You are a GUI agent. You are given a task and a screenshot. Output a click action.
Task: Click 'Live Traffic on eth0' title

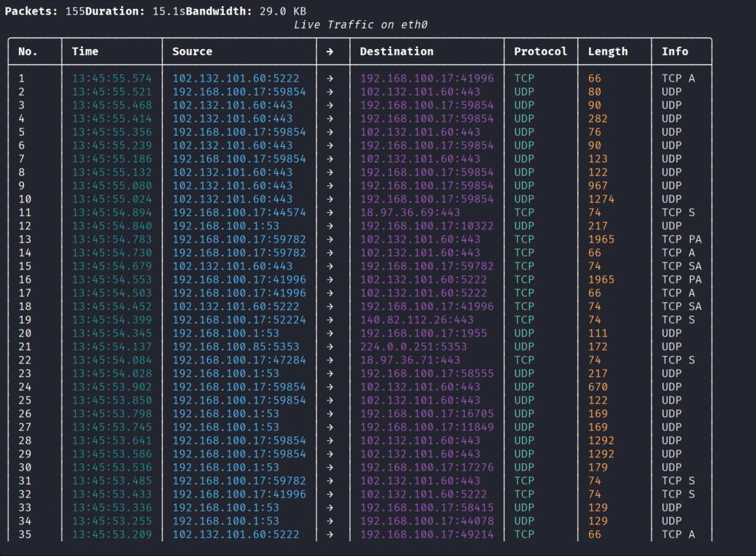tap(361, 25)
